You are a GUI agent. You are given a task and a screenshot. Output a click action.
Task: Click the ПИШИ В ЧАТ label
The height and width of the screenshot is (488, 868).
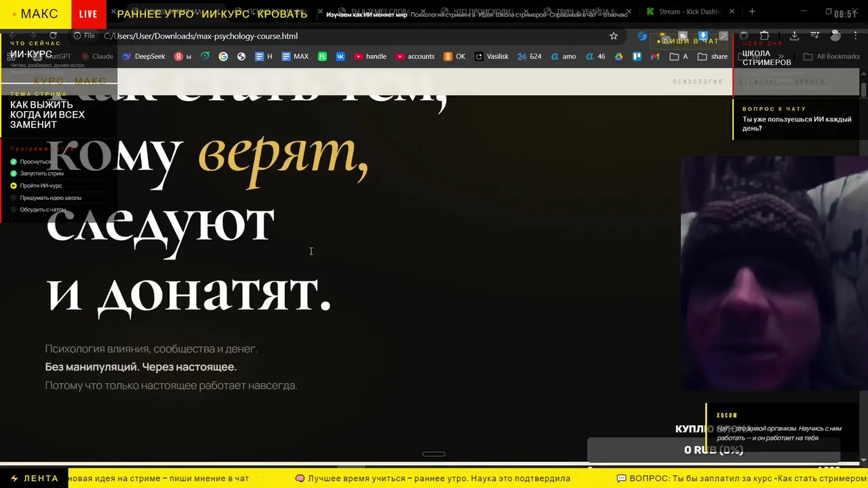pos(688,41)
